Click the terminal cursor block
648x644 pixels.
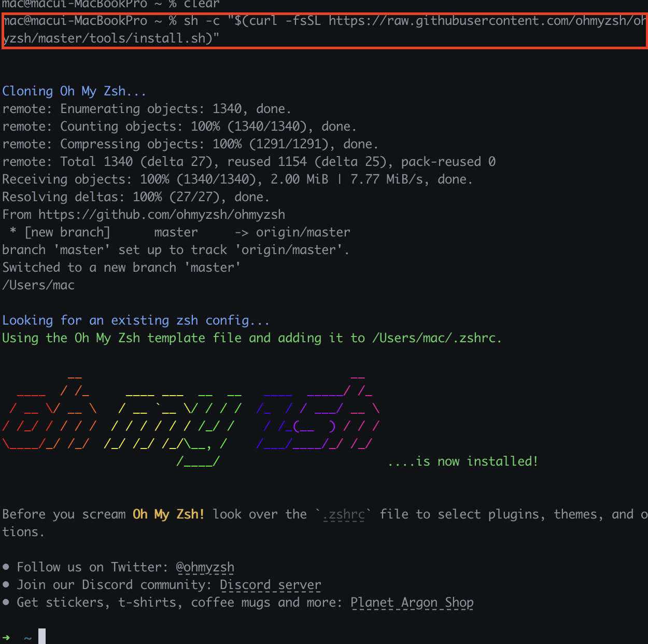click(x=42, y=636)
